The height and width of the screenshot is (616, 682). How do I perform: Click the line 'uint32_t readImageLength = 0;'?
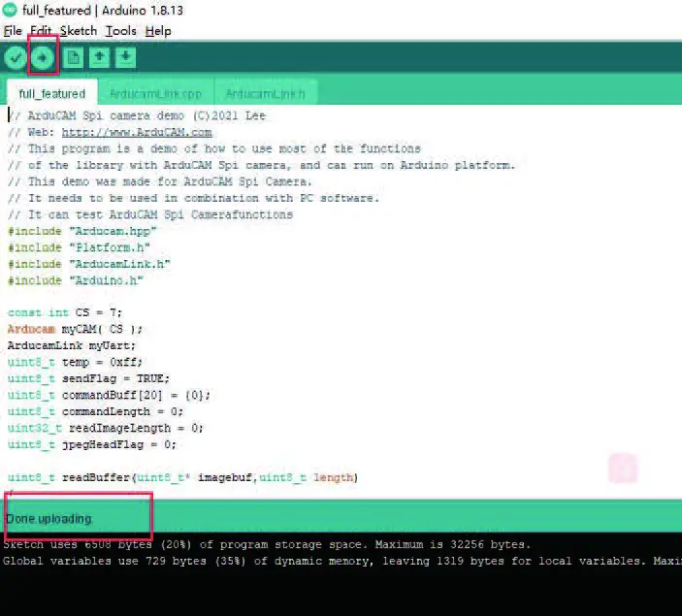(105, 429)
